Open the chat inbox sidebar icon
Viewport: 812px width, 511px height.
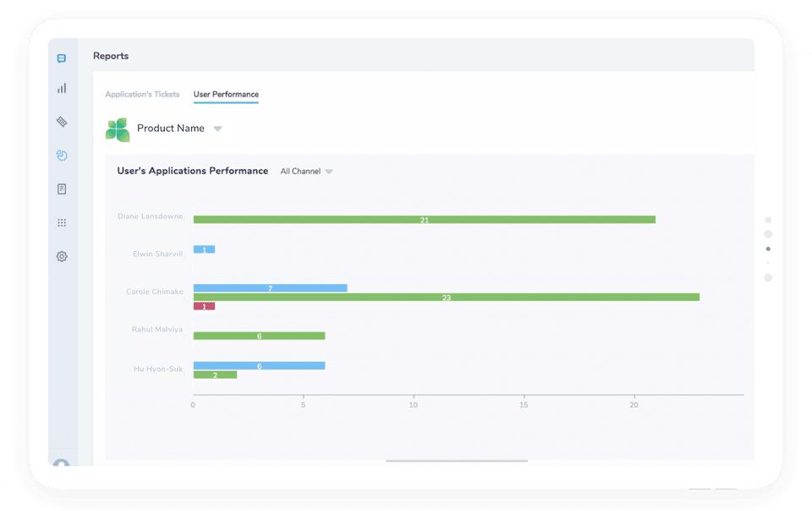[62, 58]
